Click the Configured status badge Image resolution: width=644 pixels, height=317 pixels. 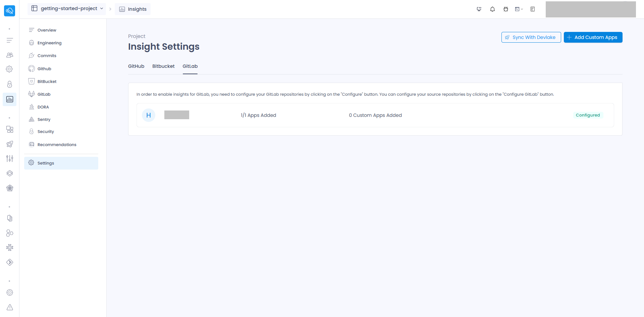(588, 115)
